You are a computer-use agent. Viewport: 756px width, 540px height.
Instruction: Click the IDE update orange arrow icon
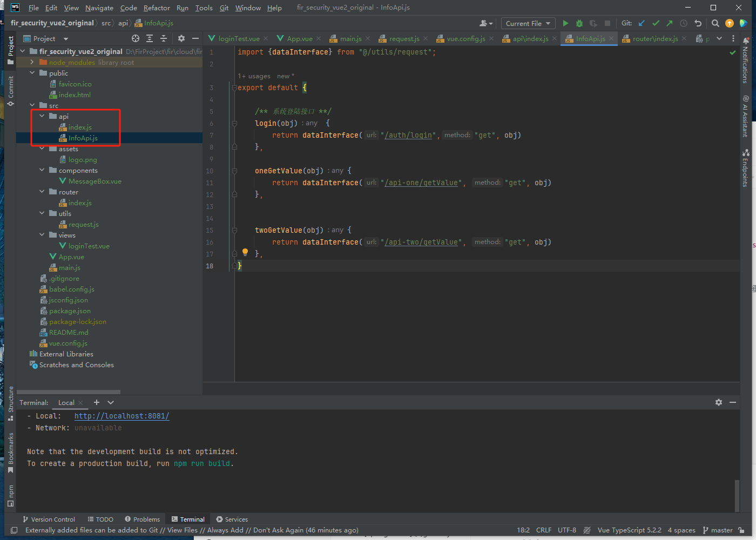click(x=730, y=23)
